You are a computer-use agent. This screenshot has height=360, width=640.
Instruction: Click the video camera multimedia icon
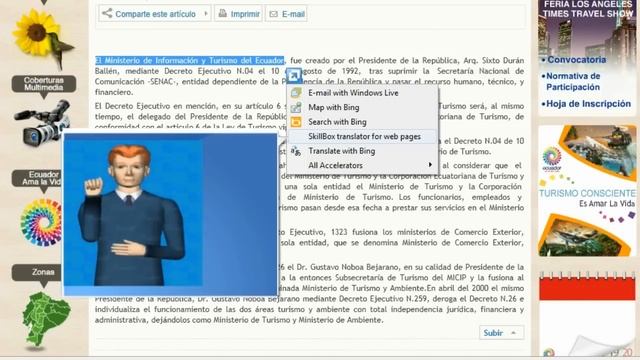click(42, 122)
